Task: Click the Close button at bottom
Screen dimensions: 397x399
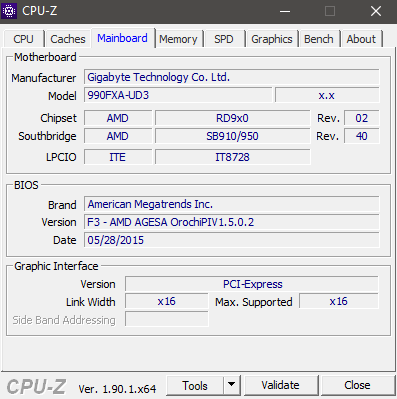Action: (357, 385)
